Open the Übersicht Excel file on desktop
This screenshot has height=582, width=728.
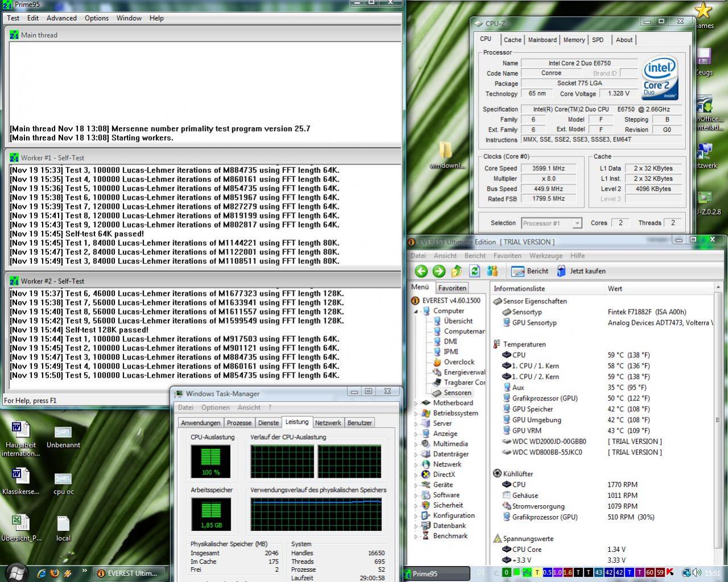20,523
